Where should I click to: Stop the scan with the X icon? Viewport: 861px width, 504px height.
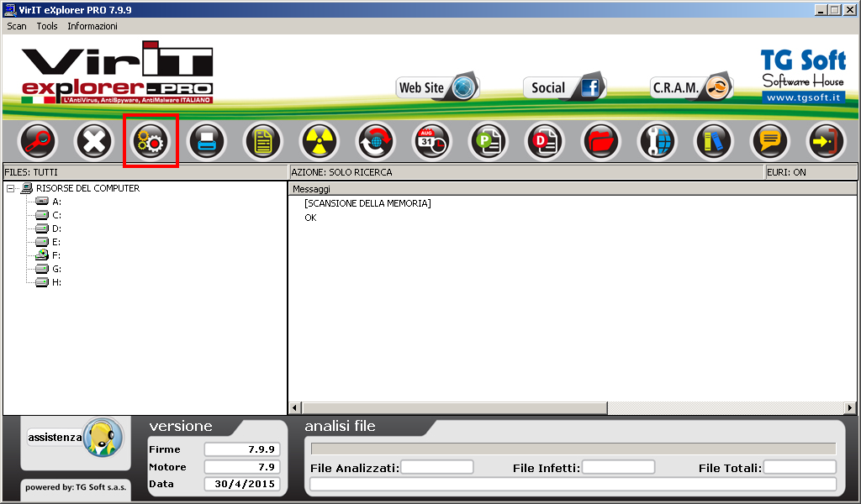tap(94, 141)
